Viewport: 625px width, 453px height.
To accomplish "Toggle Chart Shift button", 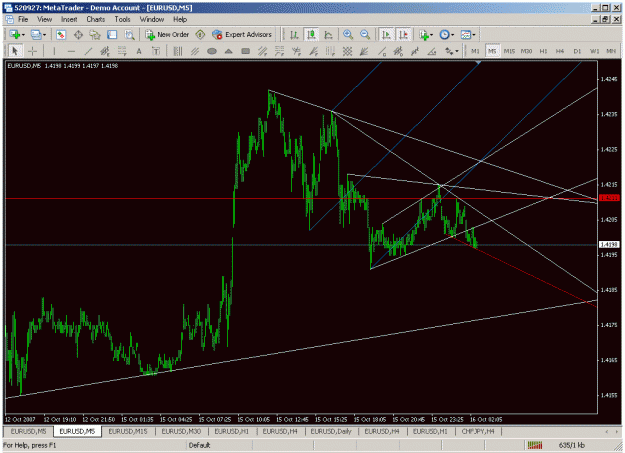I will click(403, 35).
